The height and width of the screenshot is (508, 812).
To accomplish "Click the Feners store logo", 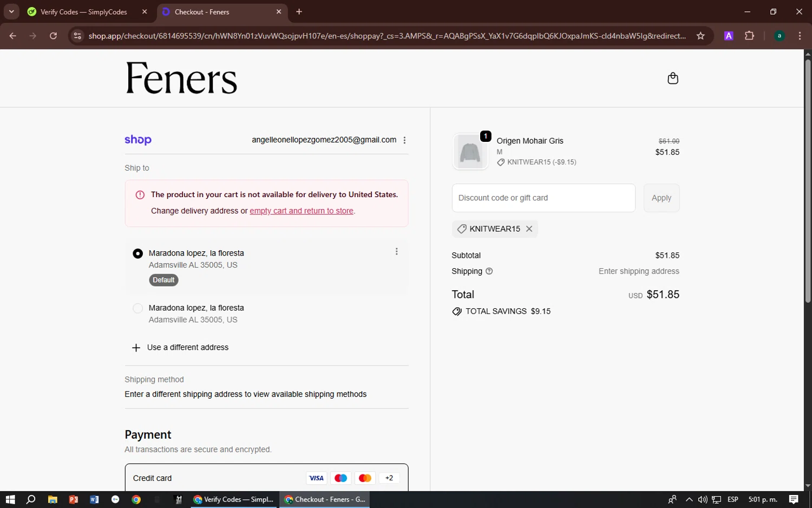I will (x=181, y=78).
